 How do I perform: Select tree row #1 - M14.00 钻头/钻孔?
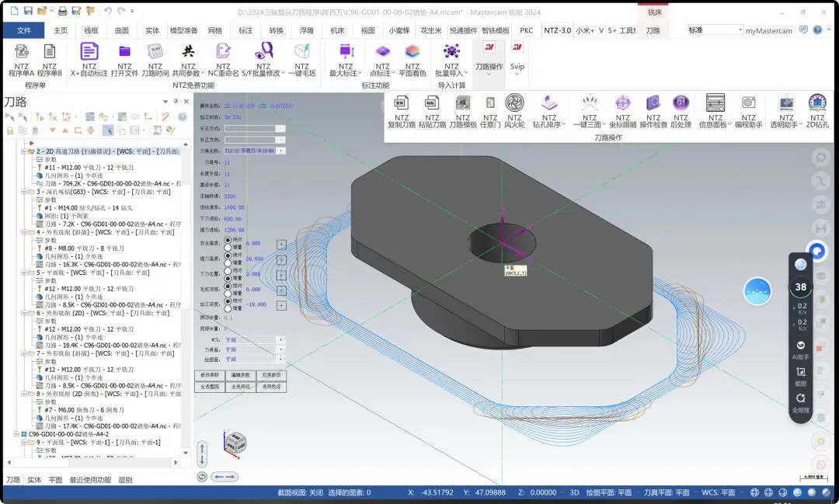pos(89,207)
